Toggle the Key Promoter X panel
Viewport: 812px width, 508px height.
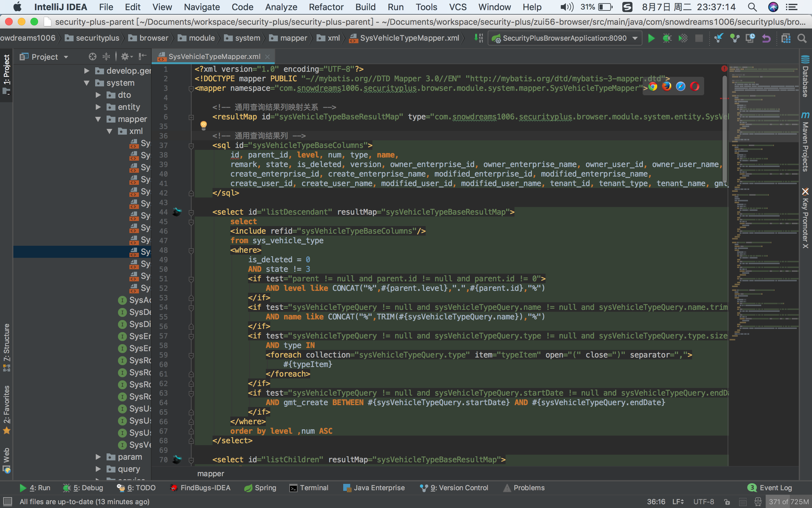(805, 218)
